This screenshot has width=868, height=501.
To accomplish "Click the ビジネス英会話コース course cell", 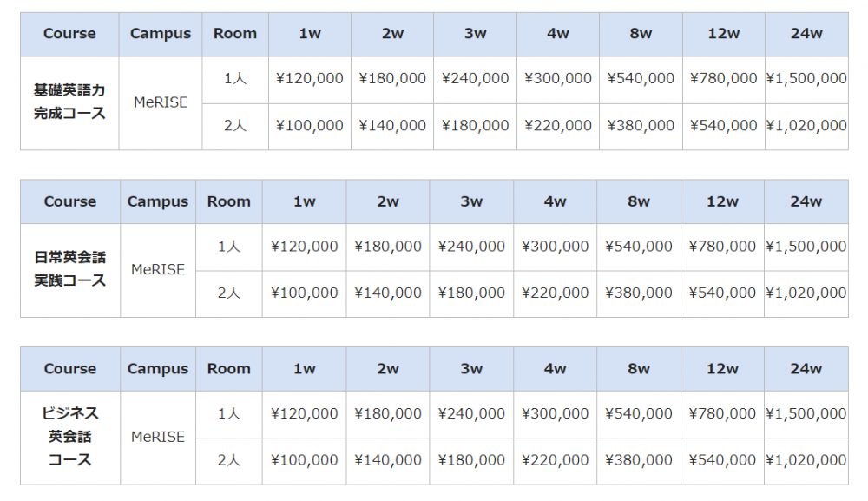I will [69, 438].
